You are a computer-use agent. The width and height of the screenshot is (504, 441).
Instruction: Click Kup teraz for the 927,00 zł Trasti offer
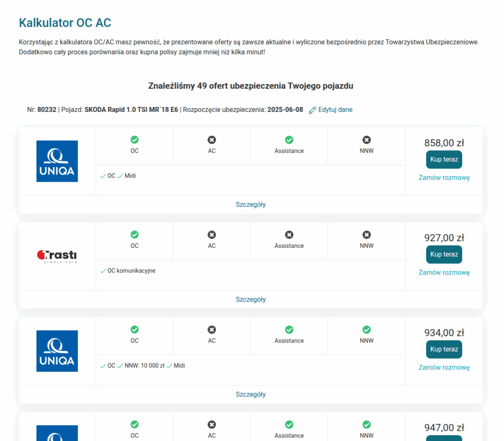point(444,254)
